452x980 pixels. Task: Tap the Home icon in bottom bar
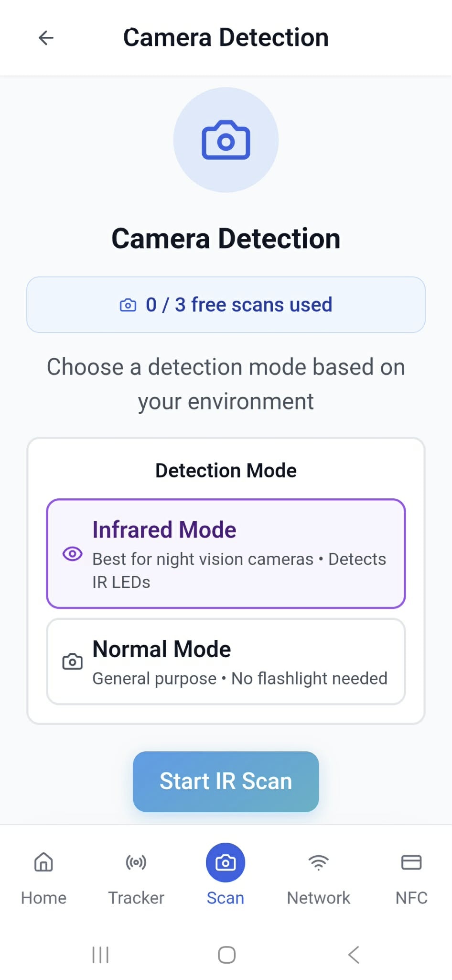click(43, 863)
